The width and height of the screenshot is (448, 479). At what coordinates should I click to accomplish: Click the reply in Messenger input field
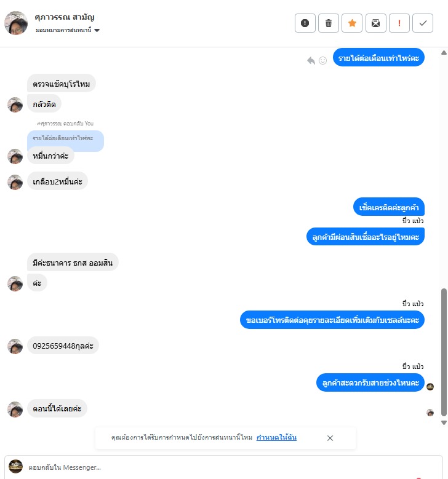tap(223, 467)
